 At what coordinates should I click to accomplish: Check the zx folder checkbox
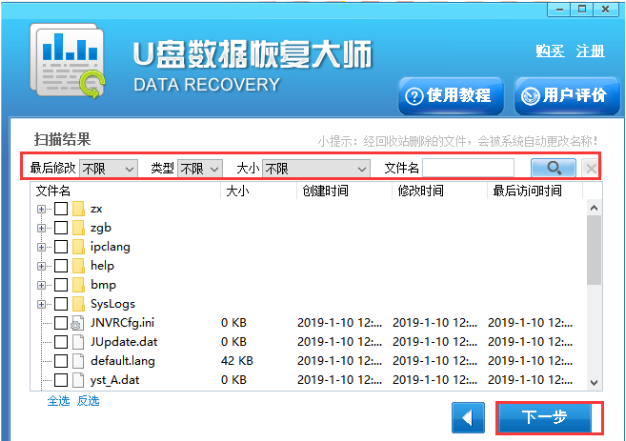tap(61, 208)
